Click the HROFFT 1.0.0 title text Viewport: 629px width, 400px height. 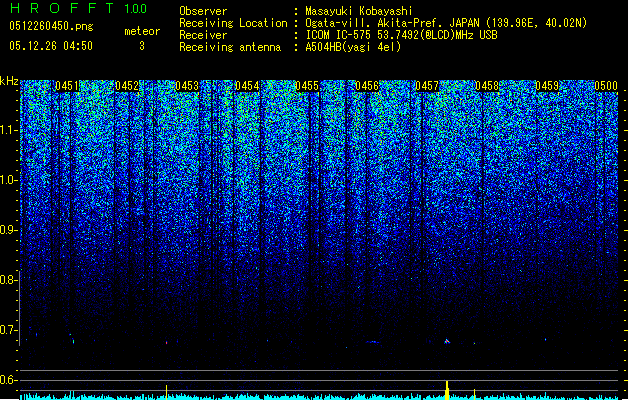pyautogui.click(x=78, y=8)
